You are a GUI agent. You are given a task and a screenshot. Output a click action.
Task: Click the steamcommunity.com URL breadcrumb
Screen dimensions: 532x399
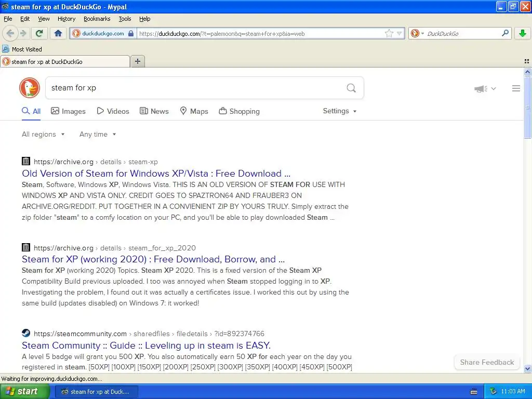click(149, 334)
